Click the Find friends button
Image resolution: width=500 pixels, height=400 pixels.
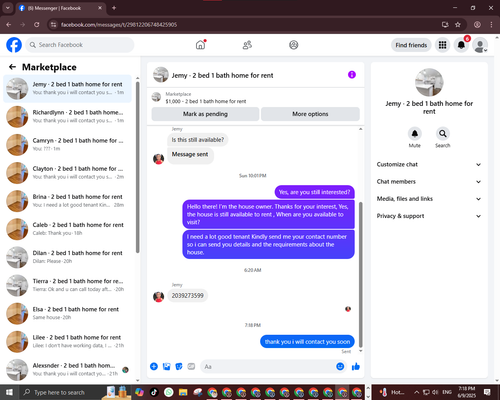coord(411,45)
